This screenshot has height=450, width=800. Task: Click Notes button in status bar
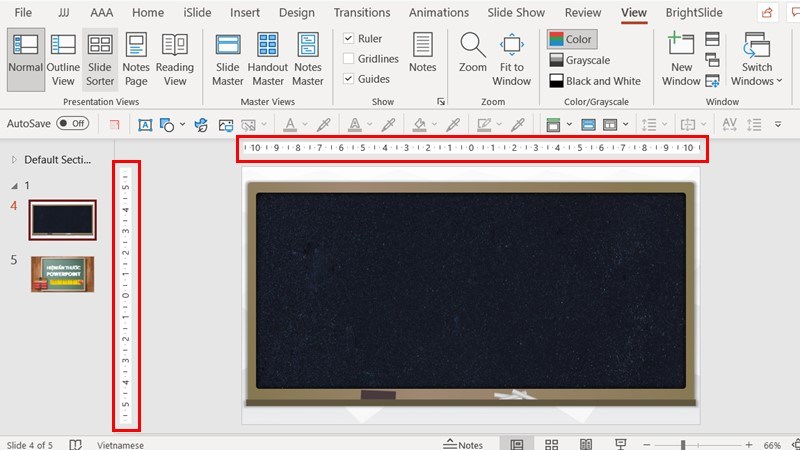pos(463,445)
